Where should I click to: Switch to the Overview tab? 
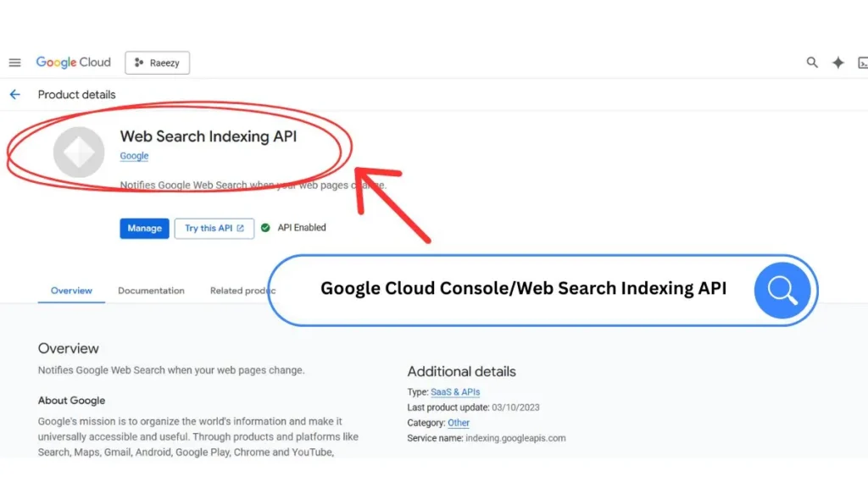[71, 291]
